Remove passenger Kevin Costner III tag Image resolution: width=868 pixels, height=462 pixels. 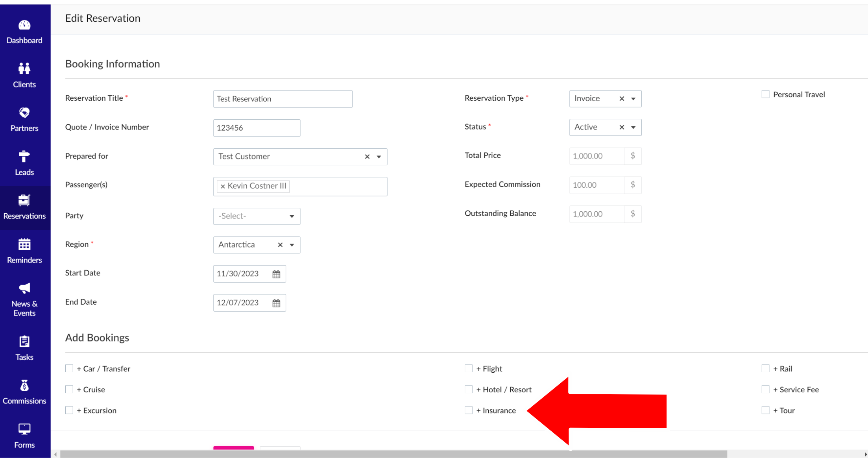click(x=223, y=187)
